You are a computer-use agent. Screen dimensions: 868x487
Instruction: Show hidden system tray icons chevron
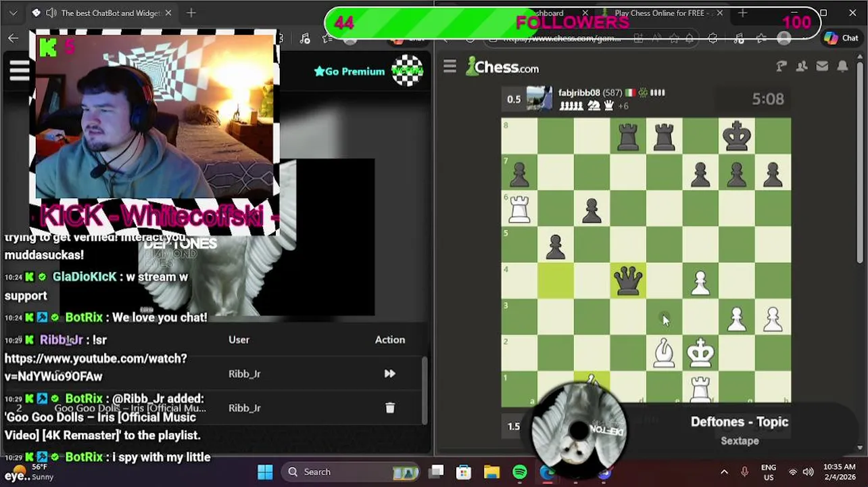(724, 472)
